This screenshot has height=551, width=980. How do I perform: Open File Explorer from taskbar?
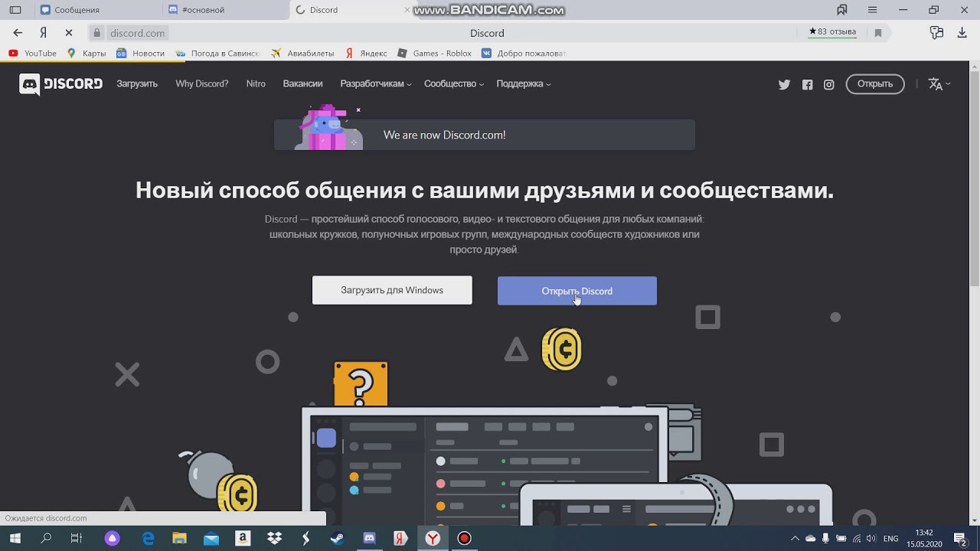point(179,539)
